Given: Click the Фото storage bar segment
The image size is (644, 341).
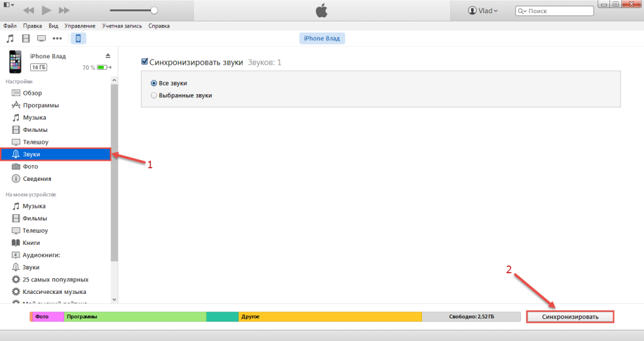Looking at the screenshot, I should (48, 317).
